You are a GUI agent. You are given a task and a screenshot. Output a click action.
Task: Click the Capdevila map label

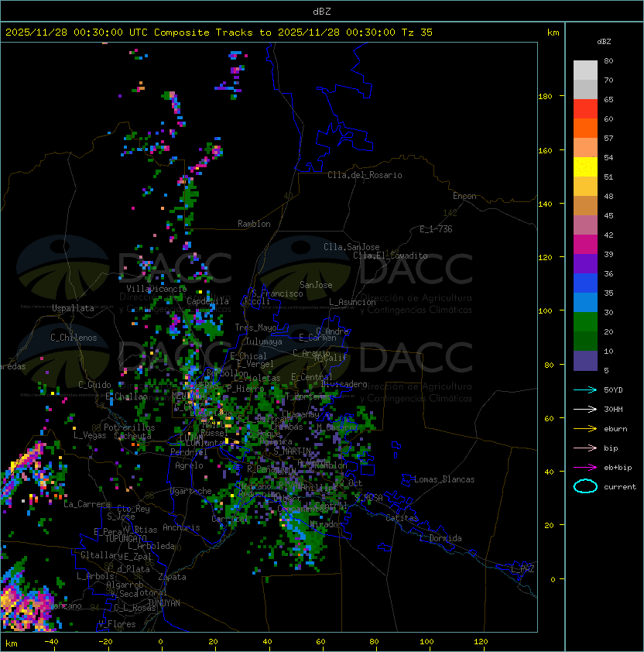(x=208, y=301)
